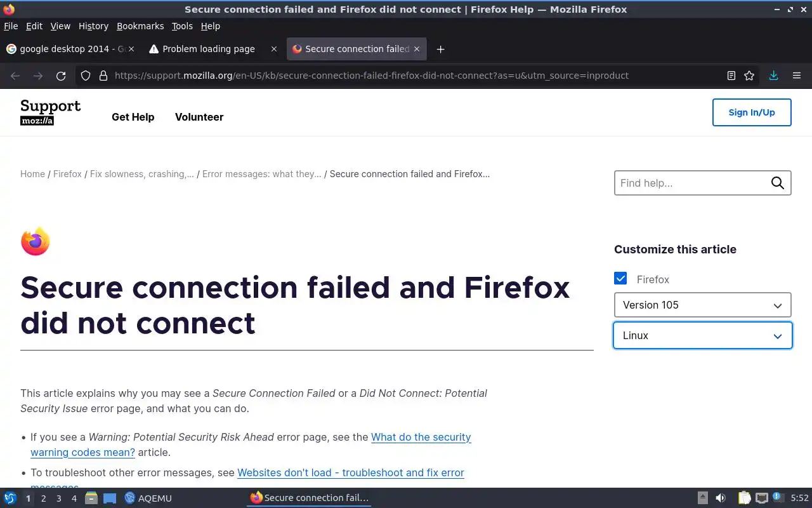Open the volume control in system tray
Screen dimensions: 812x508
click(x=720, y=498)
